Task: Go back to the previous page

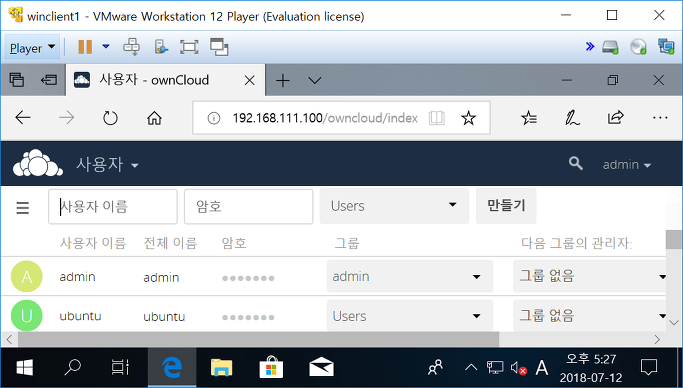Action: [x=23, y=118]
